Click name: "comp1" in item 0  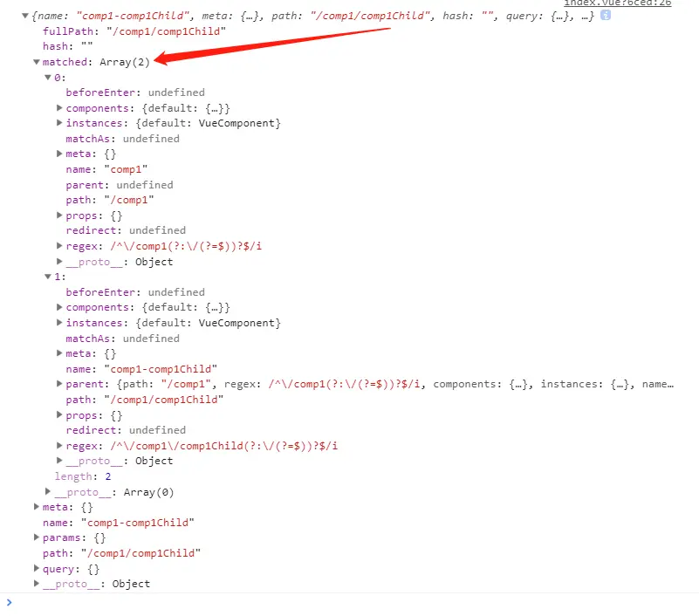click(106, 169)
